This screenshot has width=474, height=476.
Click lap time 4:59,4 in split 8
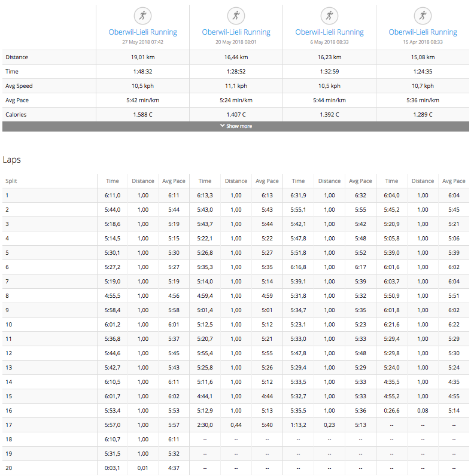point(205,295)
